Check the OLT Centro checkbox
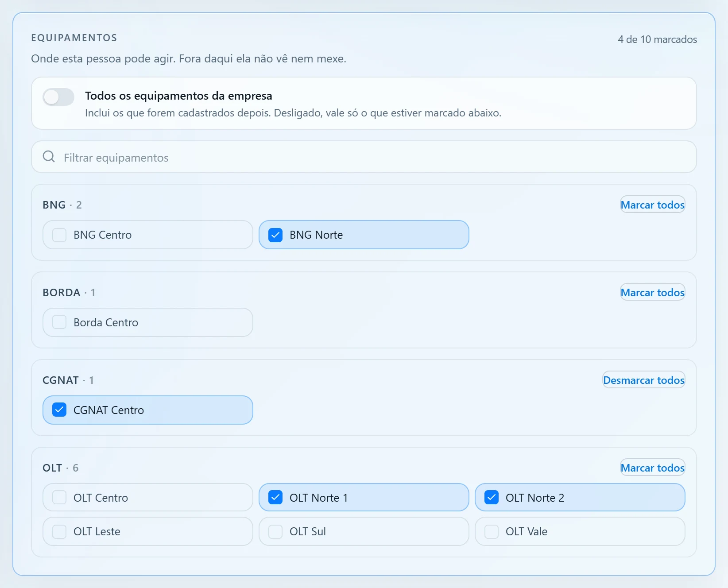The height and width of the screenshot is (588, 728). click(59, 498)
